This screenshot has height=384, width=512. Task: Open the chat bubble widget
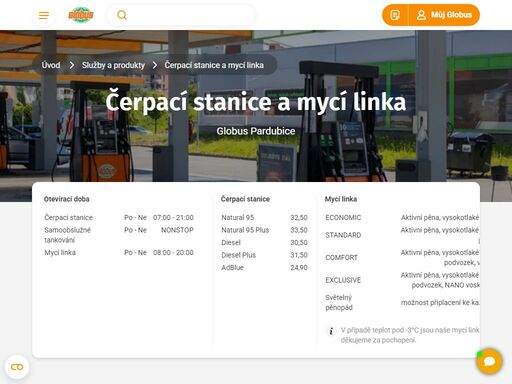pyautogui.click(x=489, y=361)
